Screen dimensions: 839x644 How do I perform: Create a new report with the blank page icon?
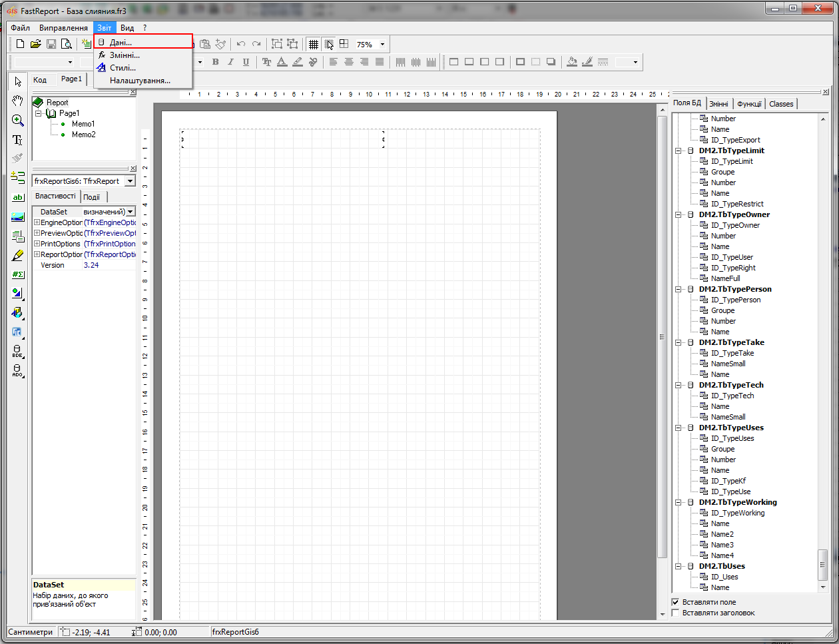[20, 44]
